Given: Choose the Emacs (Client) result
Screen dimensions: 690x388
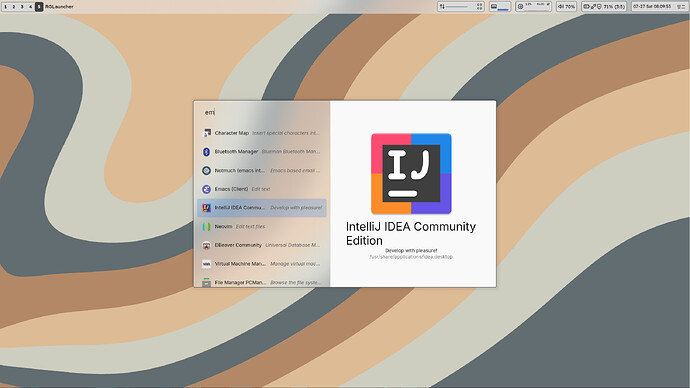Looking at the screenshot, I should 262,189.
